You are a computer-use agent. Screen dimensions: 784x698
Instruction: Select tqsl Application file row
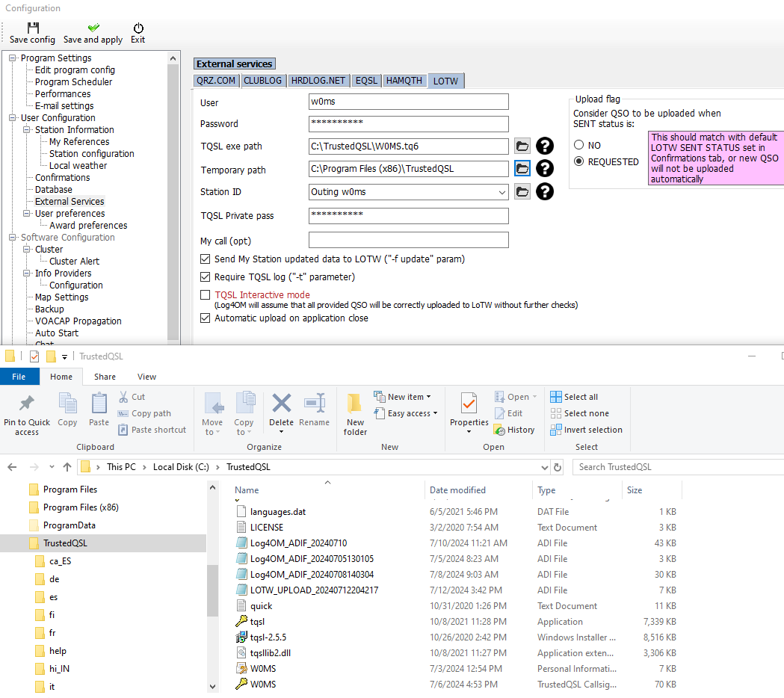(456, 622)
